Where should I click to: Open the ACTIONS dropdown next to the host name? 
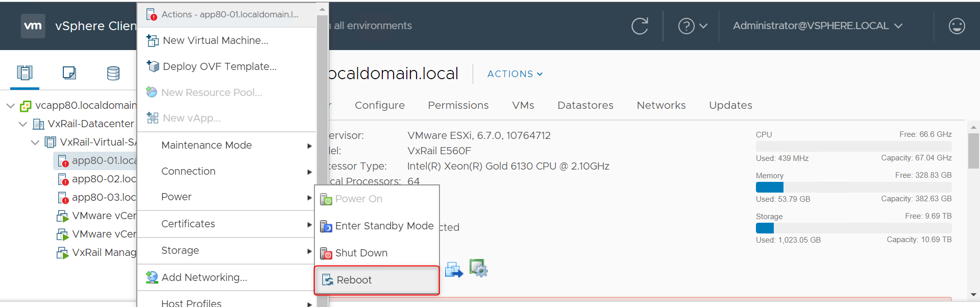pyautogui.click(x=514, y=74)
